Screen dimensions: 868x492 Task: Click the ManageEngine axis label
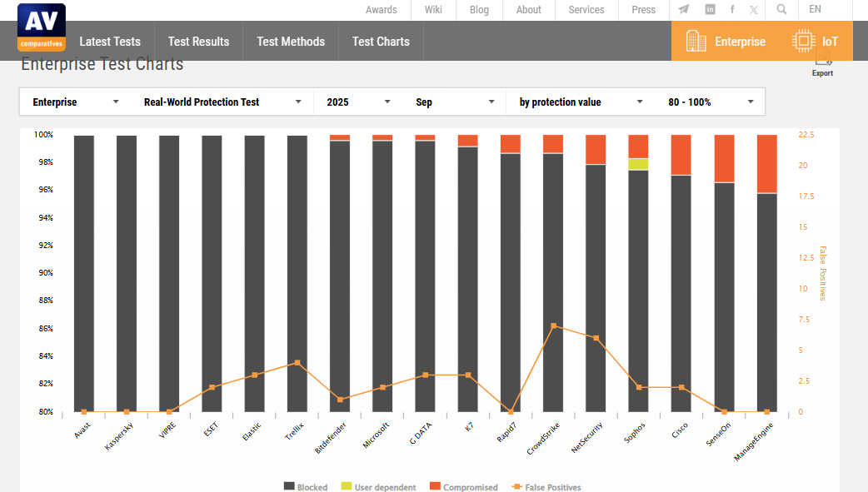point(753,442)
